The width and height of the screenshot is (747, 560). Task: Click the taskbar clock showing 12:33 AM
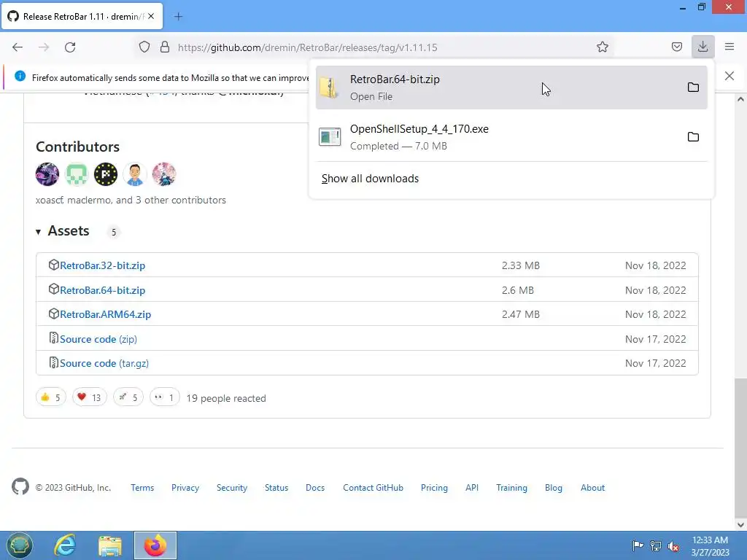point(710,545)
